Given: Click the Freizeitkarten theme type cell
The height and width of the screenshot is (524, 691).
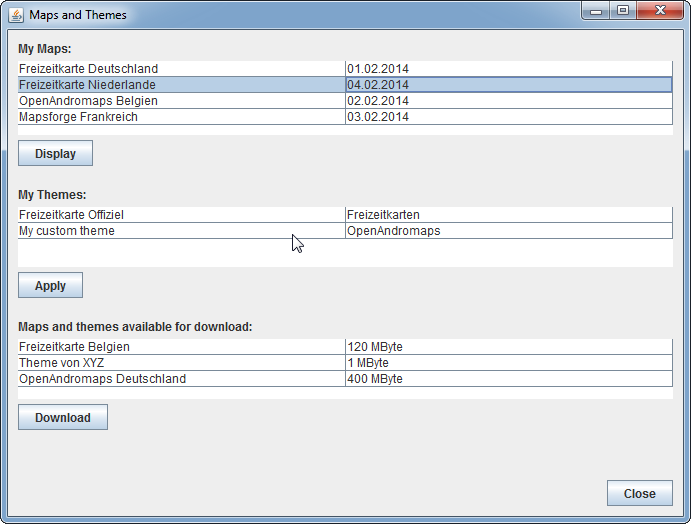Looking at the screenshot, I should (383, 215).
